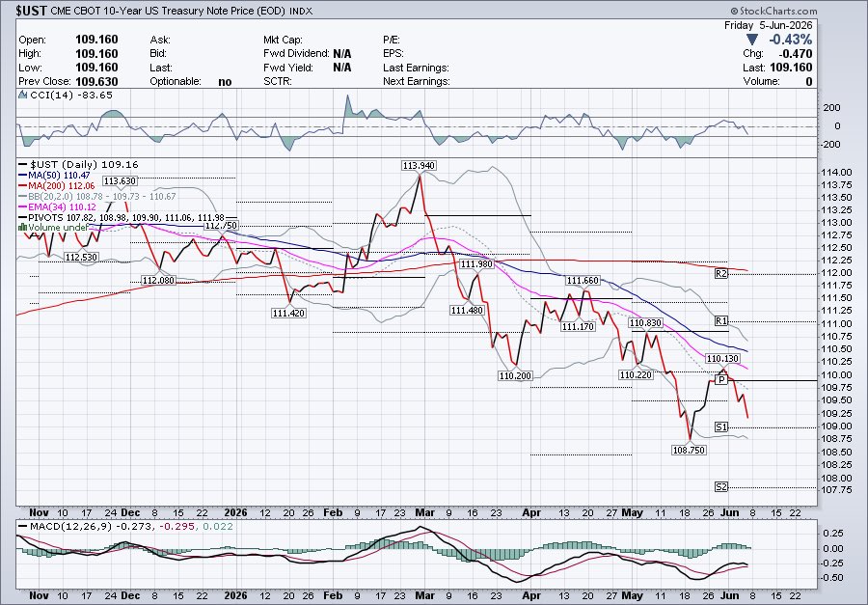Click the Friday 5-Jun-2026 date

click(x=769, y=25)
